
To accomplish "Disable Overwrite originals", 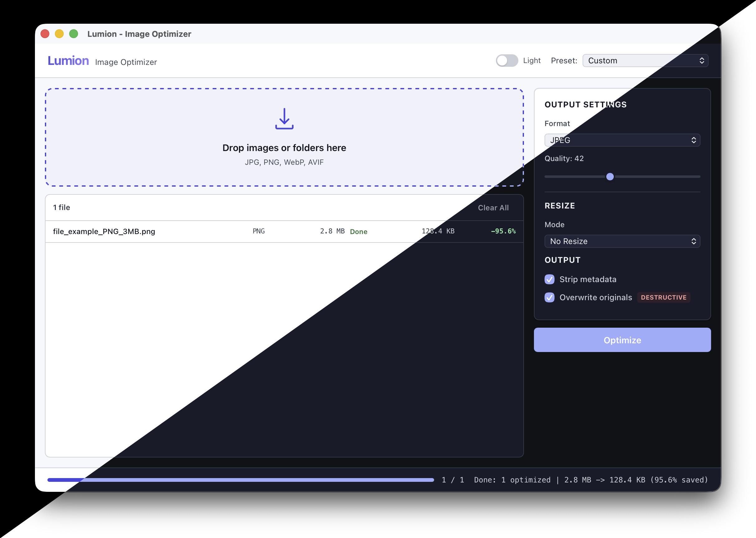I will (550, 297).
